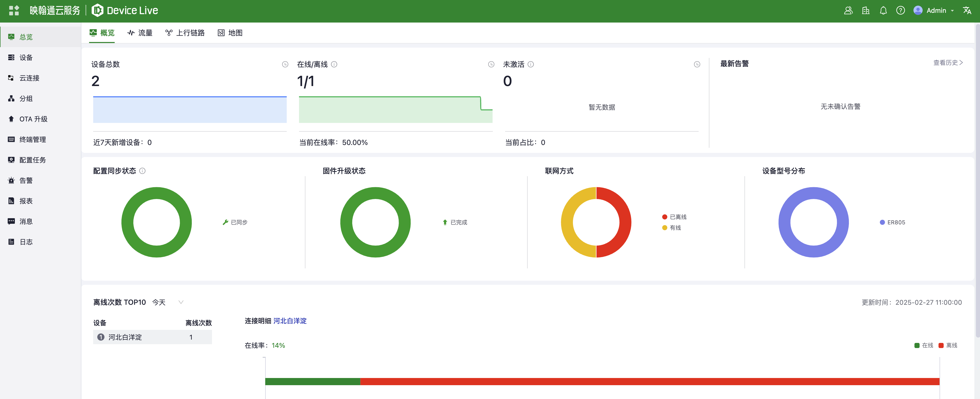This screenshot has height=399, width=980.
Task: Open 设备 in the sidebar menu
Action: coord(26,57)
